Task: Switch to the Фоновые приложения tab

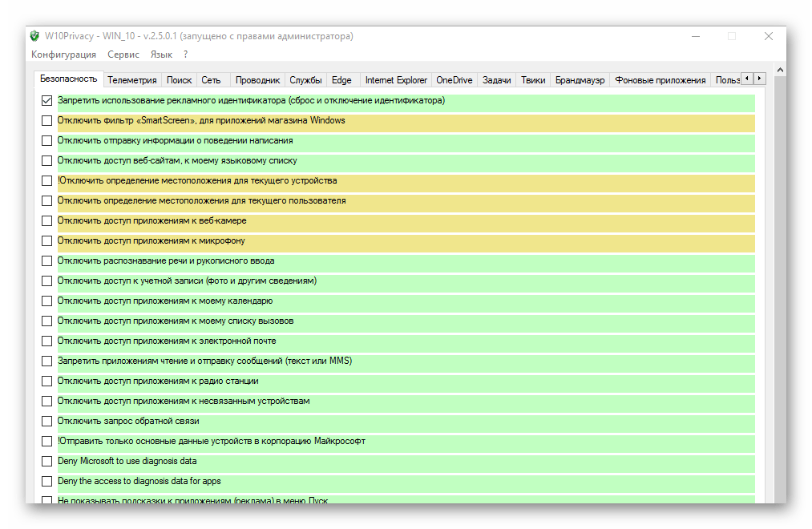Action: click(661, 80)
